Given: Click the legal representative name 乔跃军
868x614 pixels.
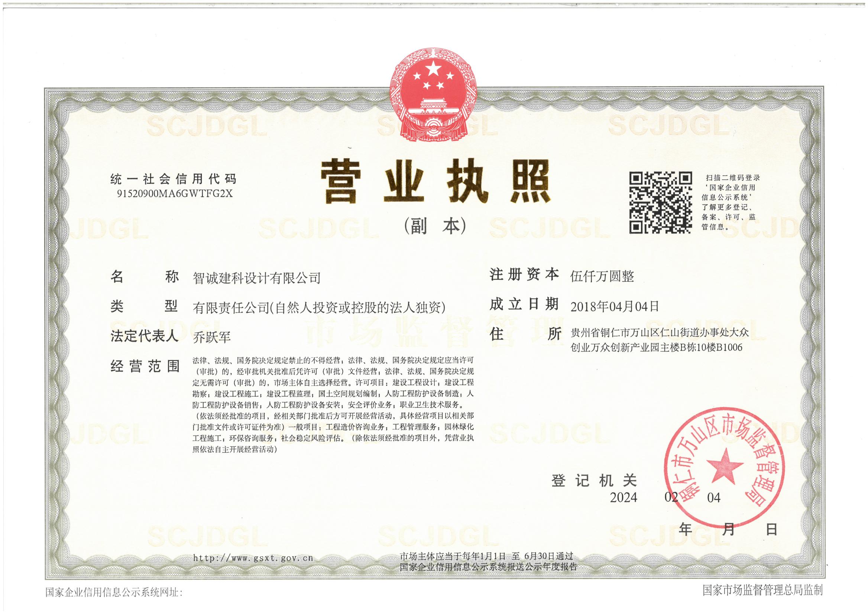Looking at the screenshot, I should (212, 337).
